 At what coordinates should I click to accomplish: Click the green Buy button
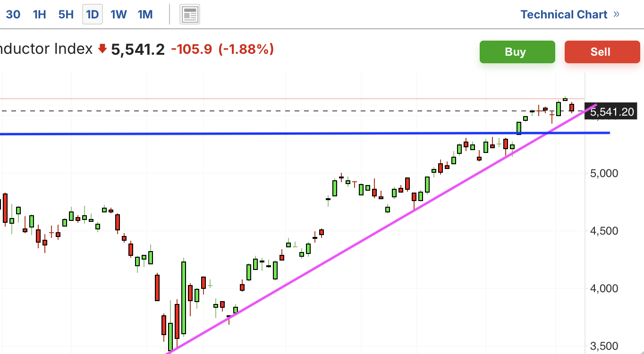coord(517,52)
